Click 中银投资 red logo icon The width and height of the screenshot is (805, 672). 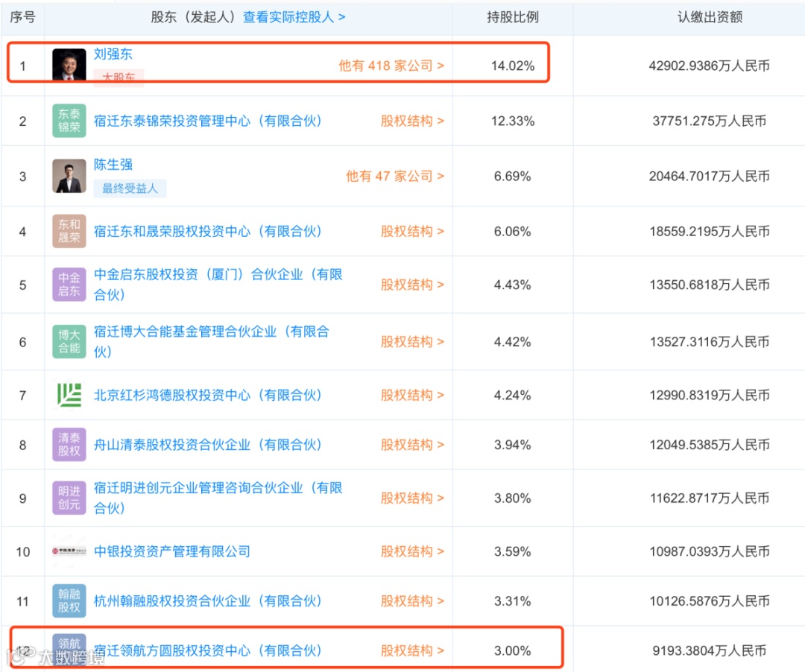coord(69,551)
